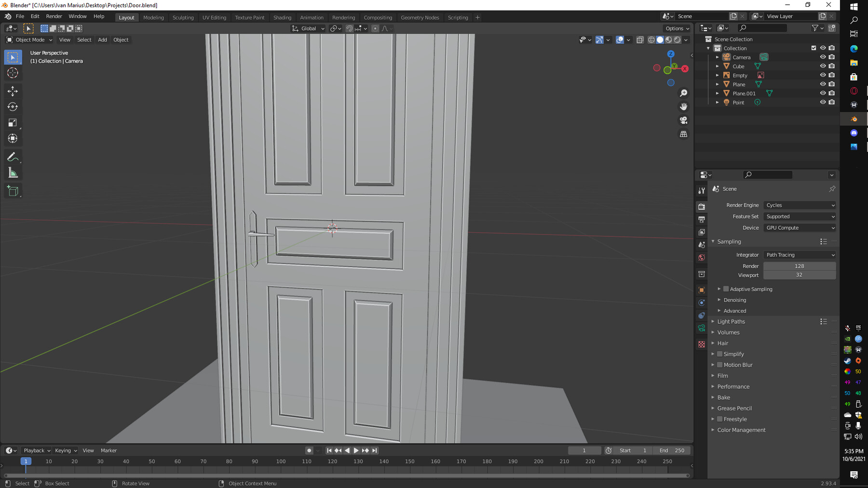Select the Scale tool
868x488 pixels.
(13, 123)
